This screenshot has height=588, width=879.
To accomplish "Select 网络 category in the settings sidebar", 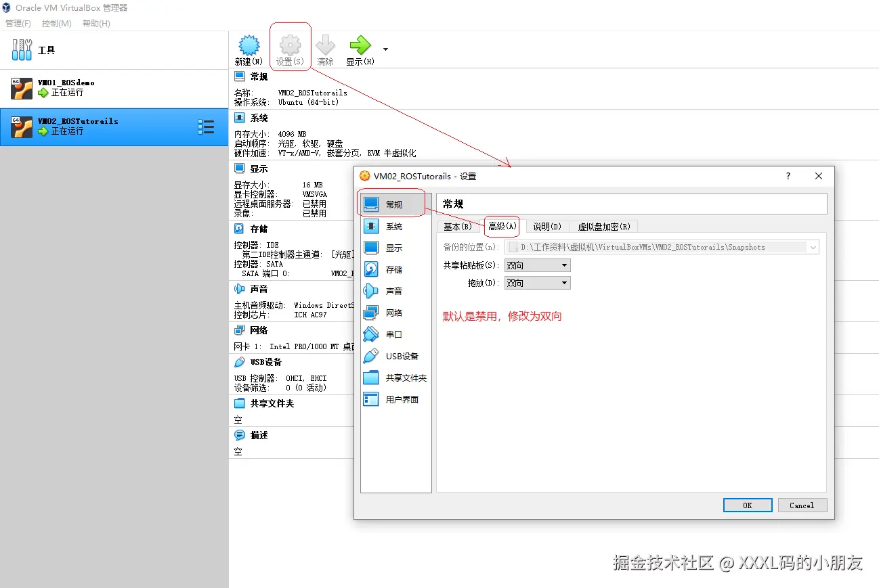I will pyautogui.click(x=395, y=313).
